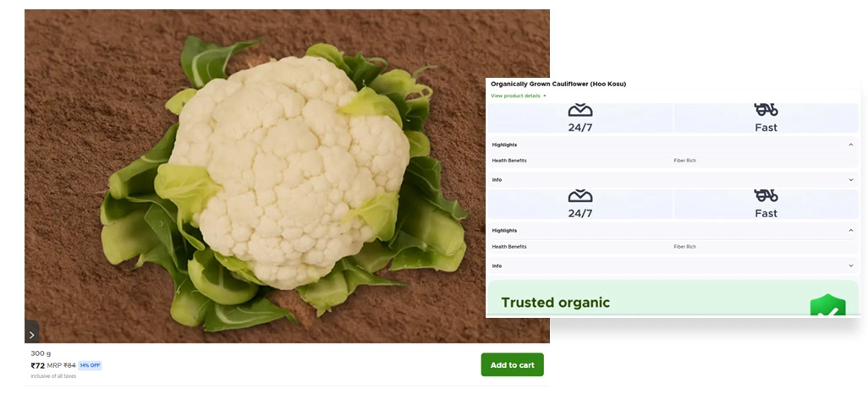868x394 pixels.
Task: Click the first Fiber Rich value
Action: 684,161
